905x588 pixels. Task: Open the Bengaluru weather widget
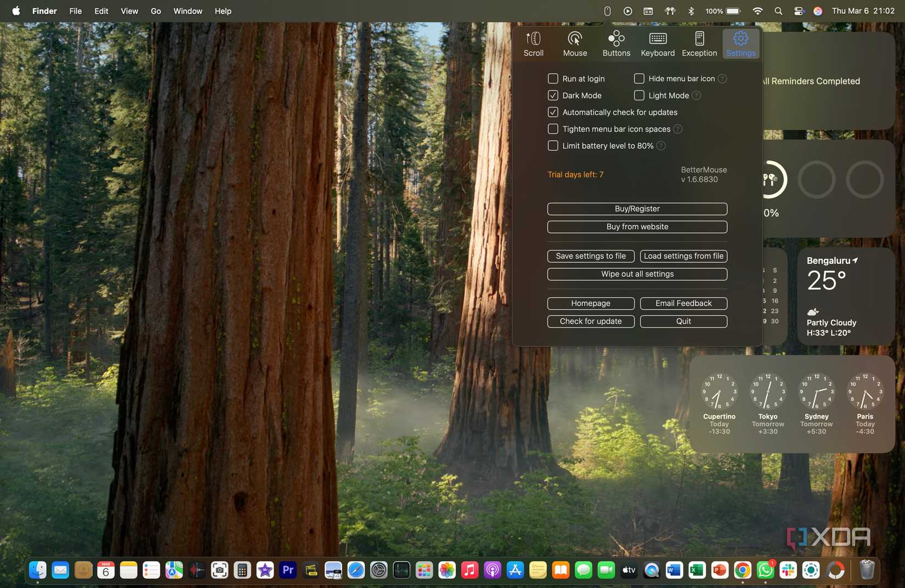click(846, 296)
